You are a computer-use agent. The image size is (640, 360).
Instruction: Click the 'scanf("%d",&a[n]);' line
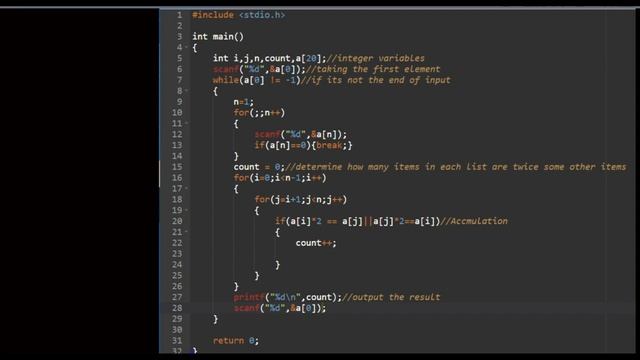(x=301, y=134)
